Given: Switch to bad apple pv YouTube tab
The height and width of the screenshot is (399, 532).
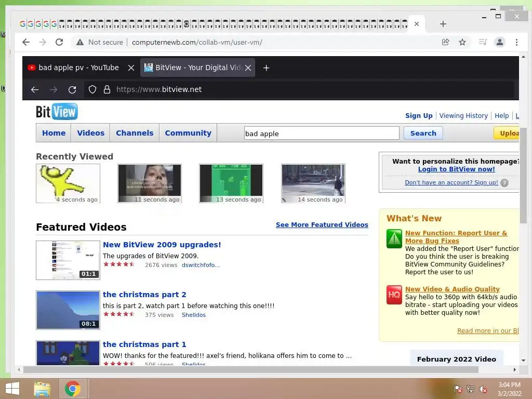Looking at the screenshot, I should 79,68.
